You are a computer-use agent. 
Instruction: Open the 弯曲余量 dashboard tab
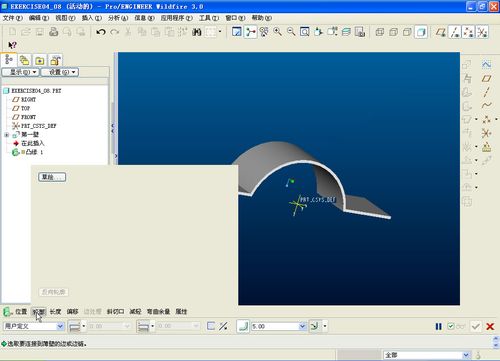pos(158,312)
